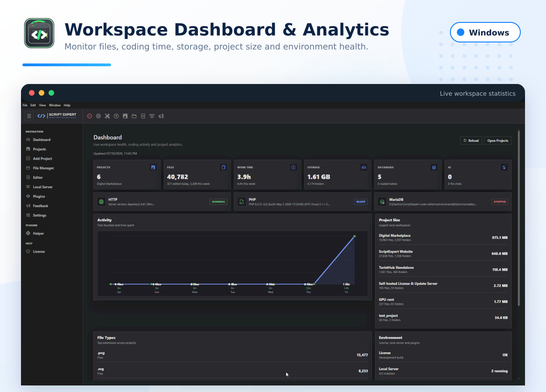
Task: Click the Friday peak point on Activity chart
Action: click(x=355, y=237)
